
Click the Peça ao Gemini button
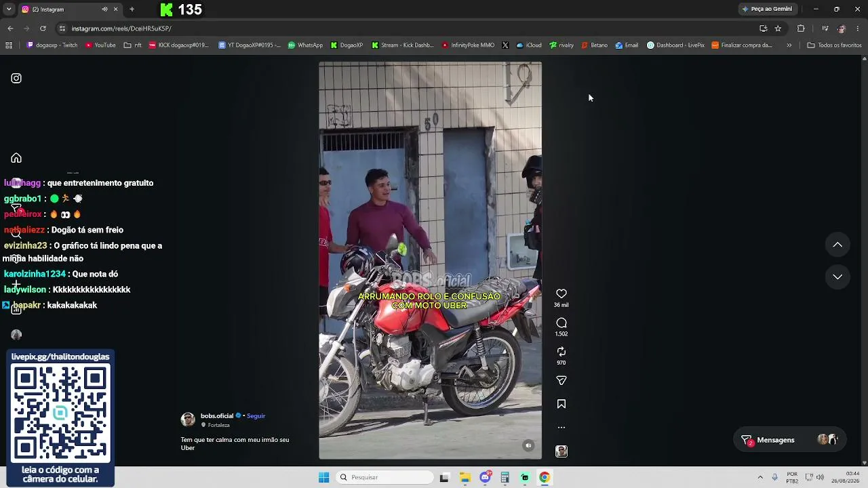click(767, 9)
